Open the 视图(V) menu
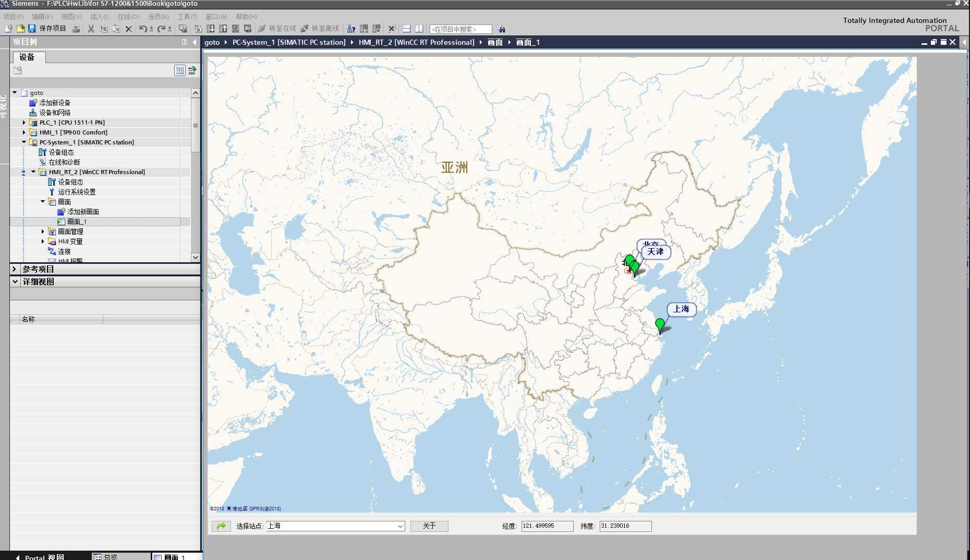The width and height of the screenshot is (970, 560). [x=71, y=17]
